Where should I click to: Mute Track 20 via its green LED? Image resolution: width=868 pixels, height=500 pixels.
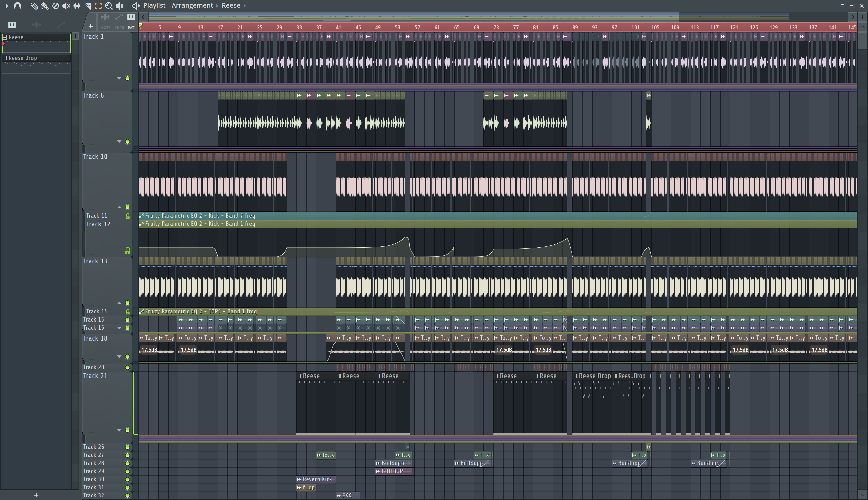[128, 367]
